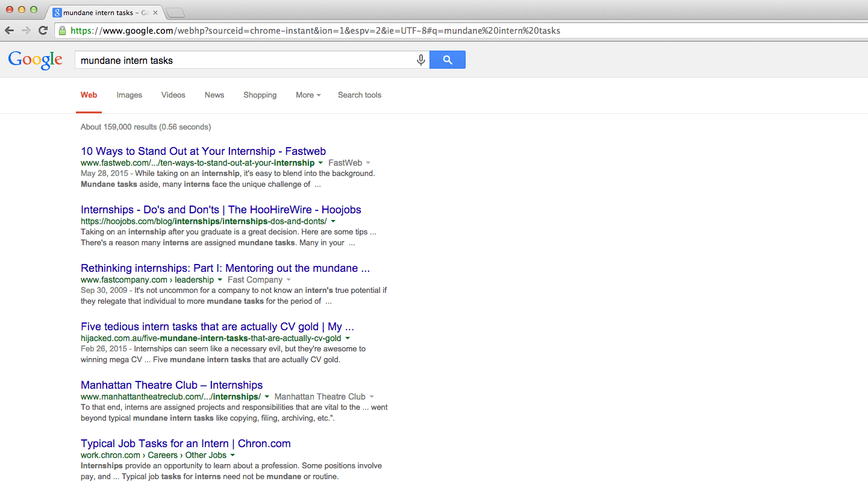The height and width of the screenshot is (493, 868).
Task: Expand the green arrow after the fastweb.com URL
Action: [x=320, y=163]
